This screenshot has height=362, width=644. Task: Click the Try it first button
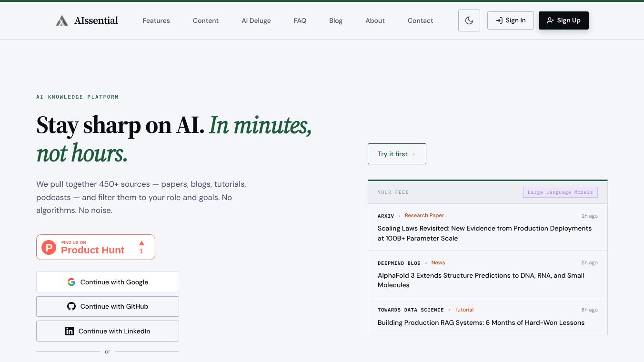pyautogui.click(x=397, y=154)
